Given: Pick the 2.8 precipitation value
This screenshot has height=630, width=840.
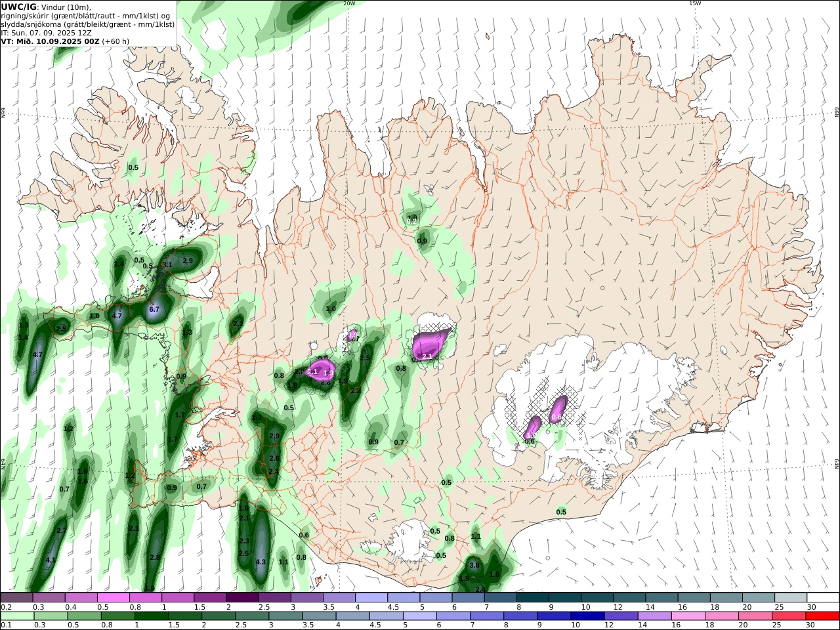Looking at the screenshot, I should (x=155, y=557).
